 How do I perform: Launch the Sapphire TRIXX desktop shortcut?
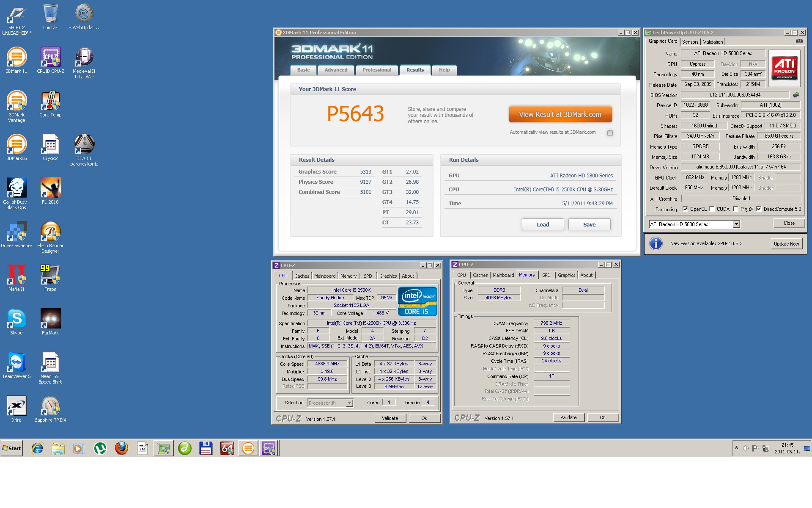coord(50,409)
